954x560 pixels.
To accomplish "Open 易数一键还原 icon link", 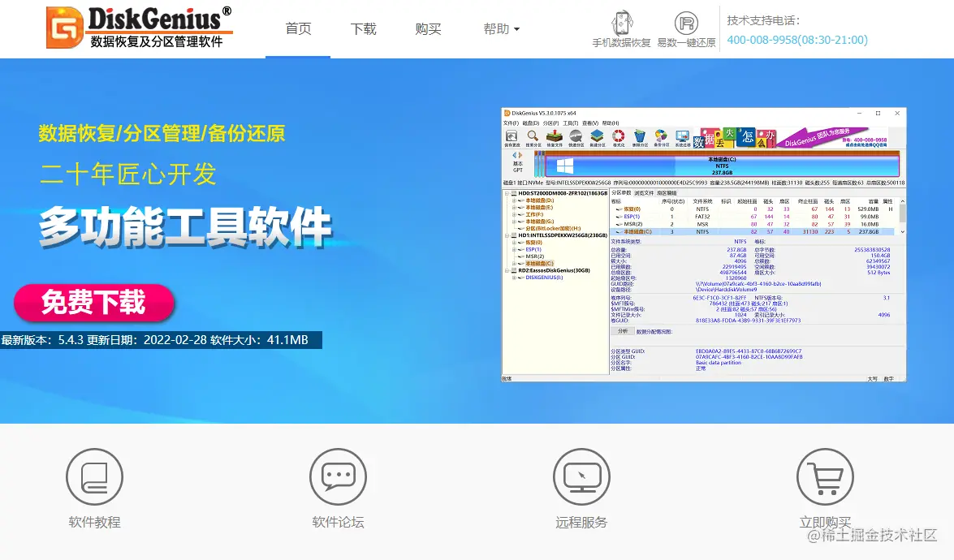I will (x=686, y=29).
